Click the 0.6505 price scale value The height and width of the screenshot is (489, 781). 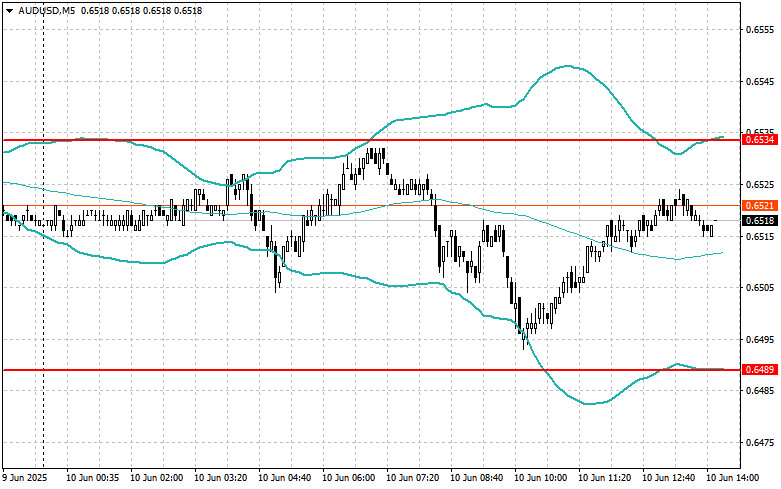click(x=760, y=288)
